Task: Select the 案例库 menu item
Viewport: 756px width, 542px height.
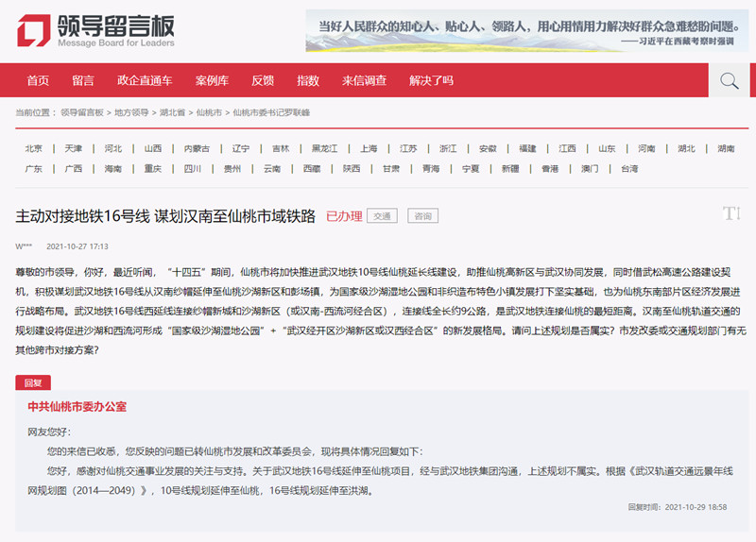Action: (x=212, y=80)
